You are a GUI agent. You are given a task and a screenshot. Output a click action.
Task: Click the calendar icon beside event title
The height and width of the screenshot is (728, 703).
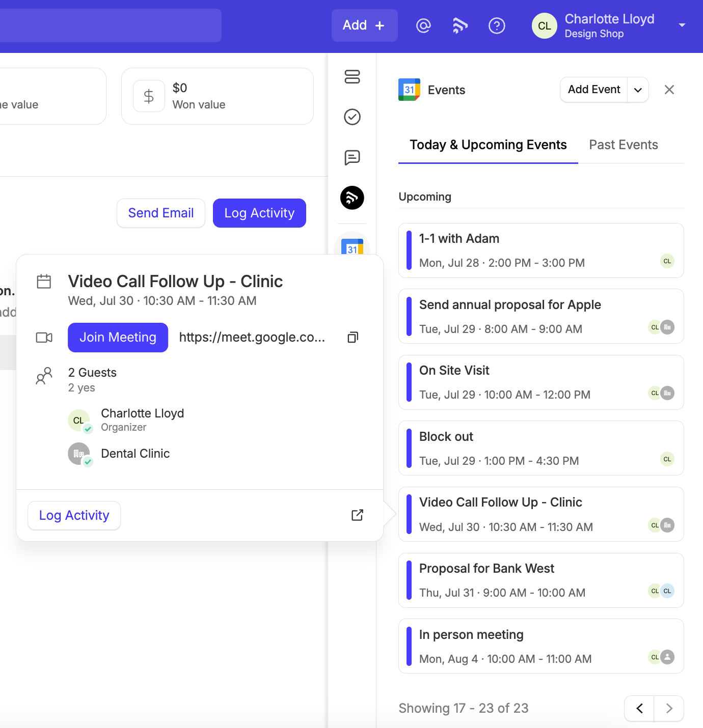(x=44, y=282)
